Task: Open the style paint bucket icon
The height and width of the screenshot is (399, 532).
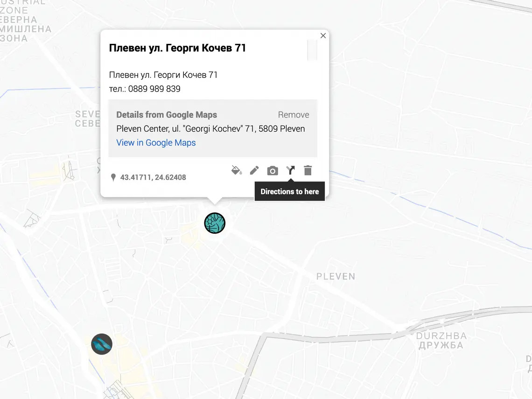Action: (x=237, y=170)
